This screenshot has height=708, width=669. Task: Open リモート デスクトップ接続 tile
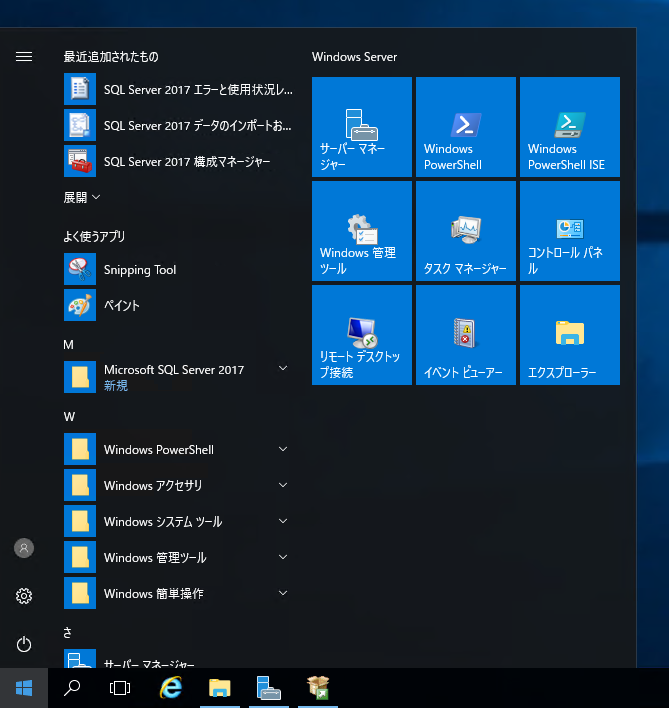(x=362, y=335)
